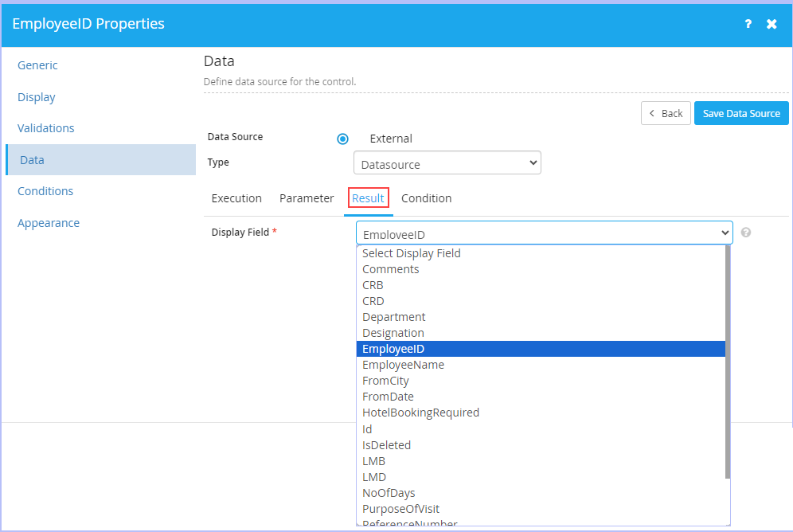This screenshot has width=793, height=532.
Task: Choose Designation from the list
Action: [x=541, y=333]
